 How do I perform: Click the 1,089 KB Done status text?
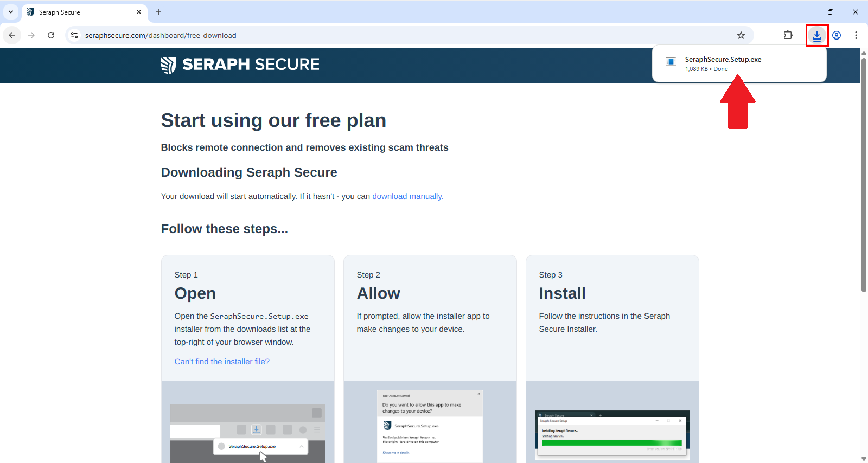tap(706, 69)
